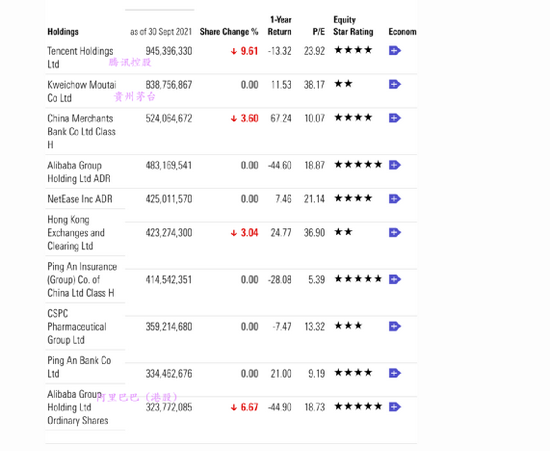The height and width of the screenshot is (451, 550).
Task: Click the blue arrow icon in Alibaba Group ADR row
Action: (395, 165)
